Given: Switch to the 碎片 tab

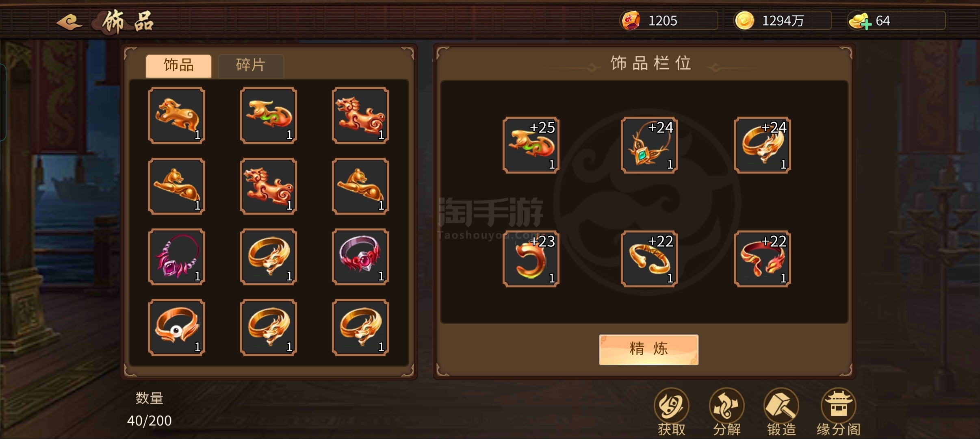Looking at the screenshot, I should click(251, 65).
